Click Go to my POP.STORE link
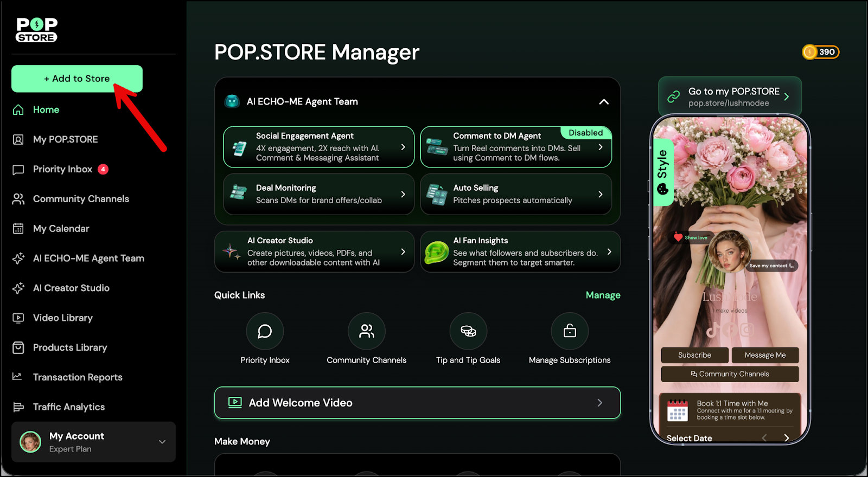Image resolution: width=868 pixels, height=477 pixels. point(730,96)
